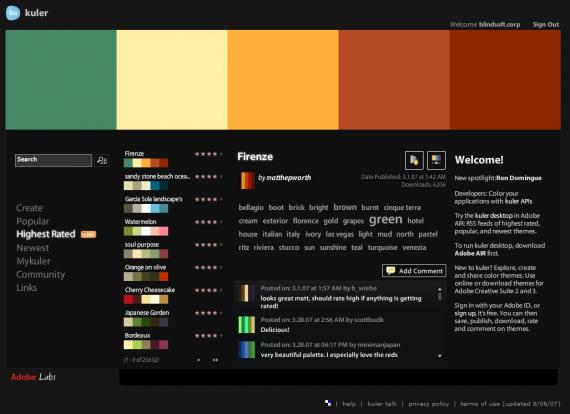Click the bellagio tag

251,208
